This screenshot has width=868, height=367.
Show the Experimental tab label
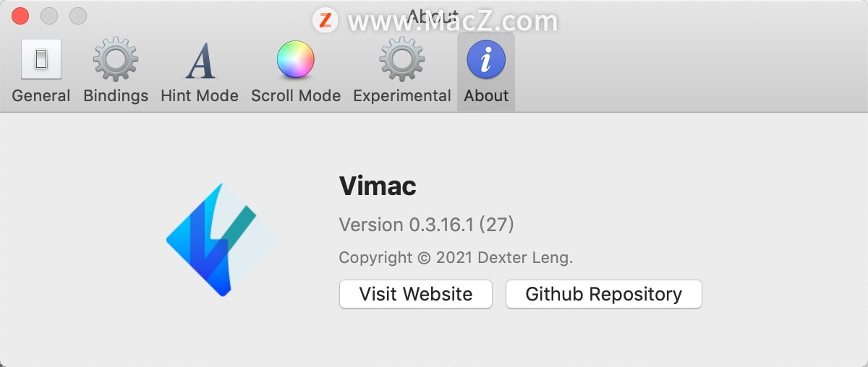[x=402, y=95]
